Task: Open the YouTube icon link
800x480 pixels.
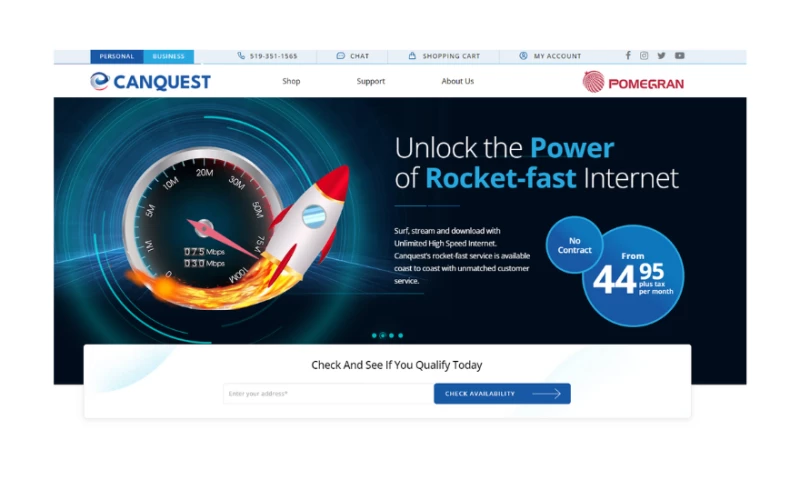Action: tap(680, 56)
